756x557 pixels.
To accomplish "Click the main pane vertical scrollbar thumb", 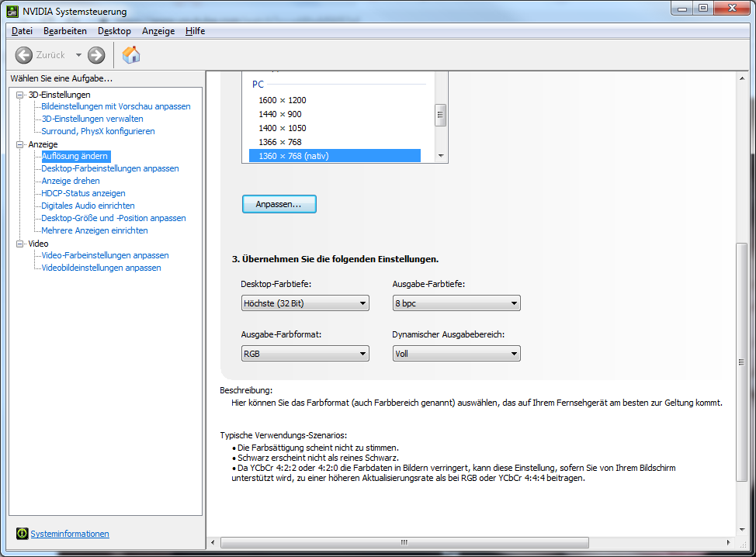I will coord(742,362).
